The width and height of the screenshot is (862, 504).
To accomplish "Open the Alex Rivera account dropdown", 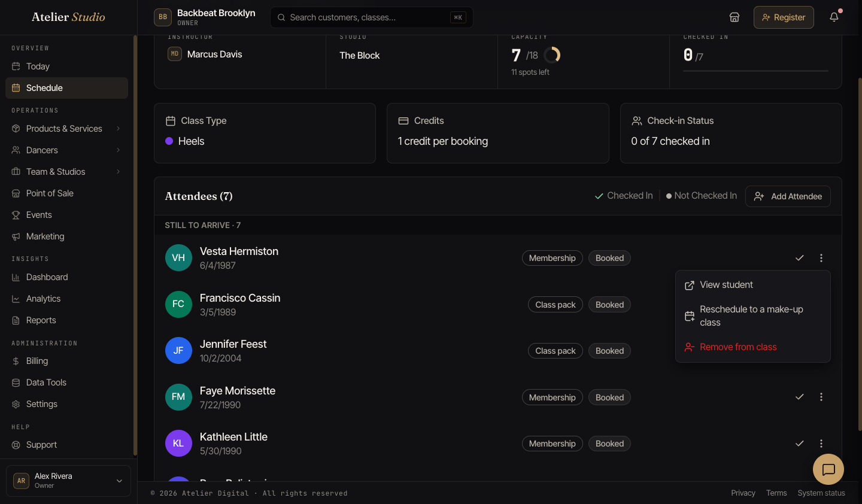I will [68, 481].
